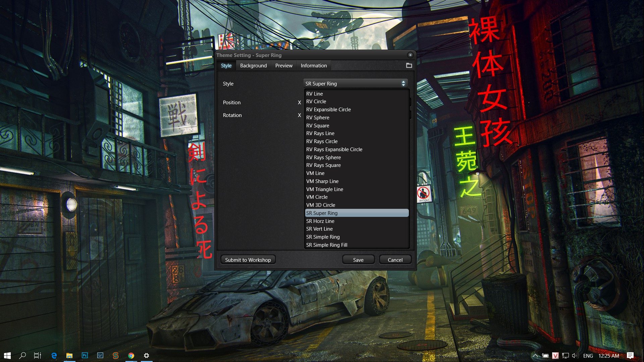The width and height of the screenshot is (644, 362).
Task: Cancel the theme settings dialog
Action: (x=395, y=260)
